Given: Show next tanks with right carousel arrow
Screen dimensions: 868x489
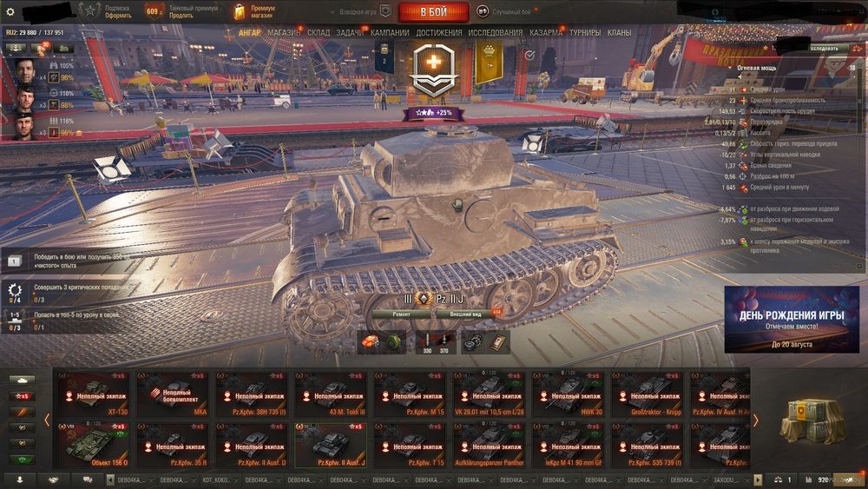Looking at the screenshot, I should point(756,420).
